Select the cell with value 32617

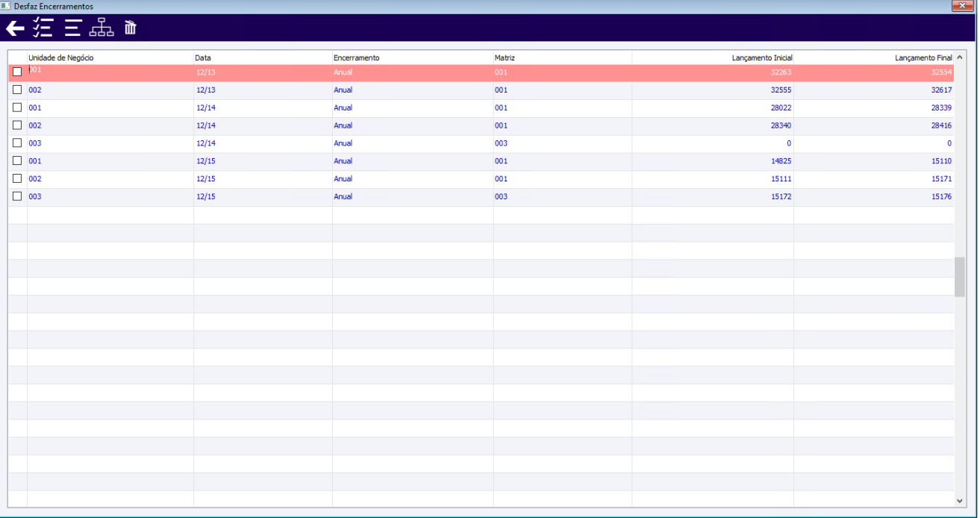[x=874, y=90]
